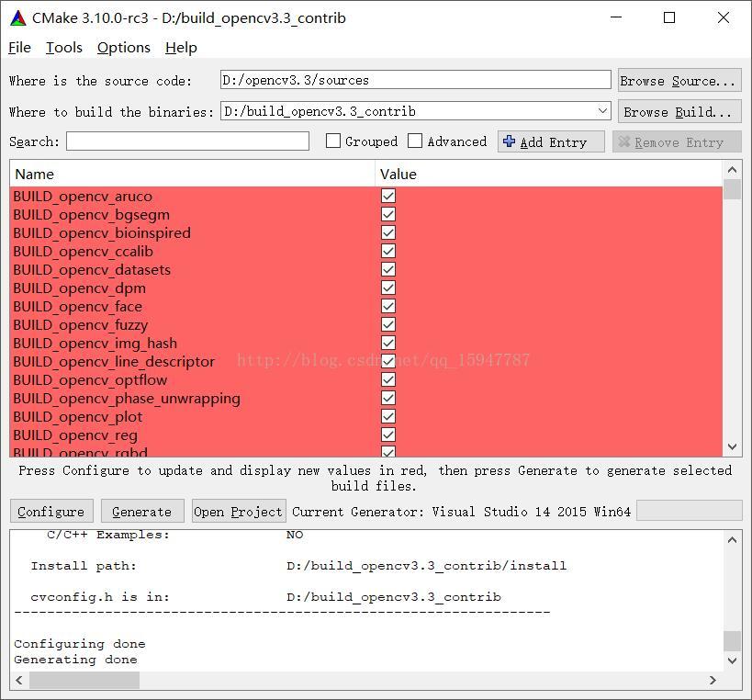
Task: Toggle the BUILD_opencv_img_hash checkbox
Action: click(x=388, y=343)
